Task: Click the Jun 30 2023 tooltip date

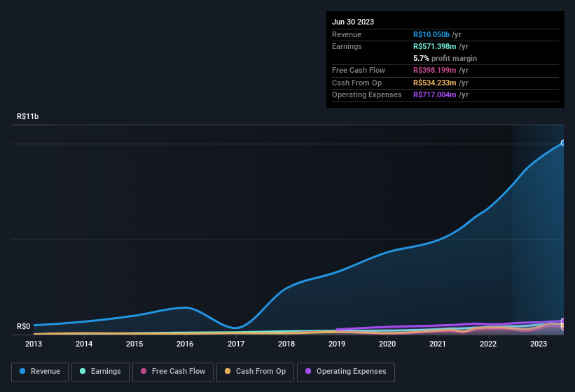Action: [353, 22]
